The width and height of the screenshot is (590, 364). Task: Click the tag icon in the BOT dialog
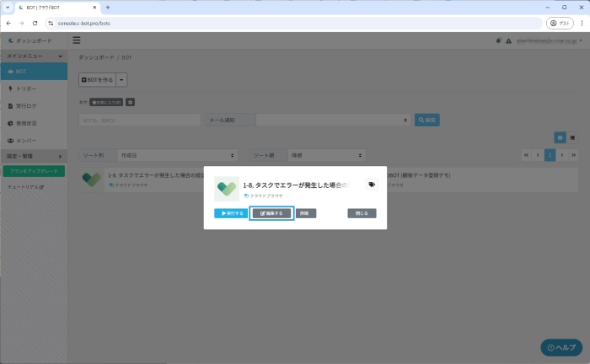pos(372,185)
